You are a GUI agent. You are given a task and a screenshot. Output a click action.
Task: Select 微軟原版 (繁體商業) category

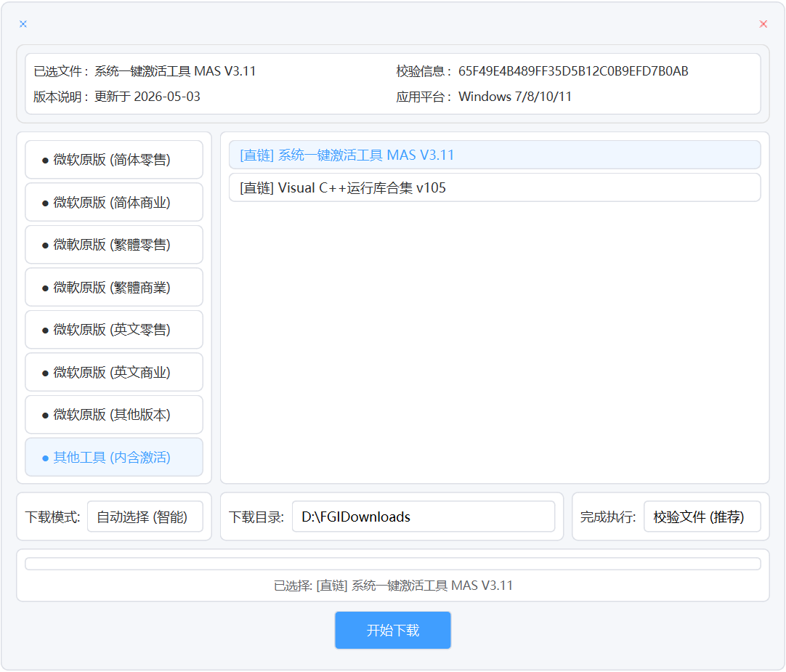click(114, 288)
